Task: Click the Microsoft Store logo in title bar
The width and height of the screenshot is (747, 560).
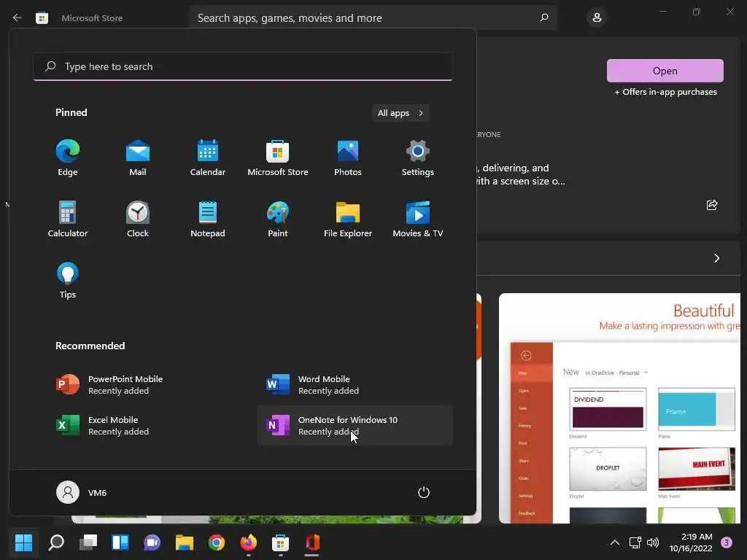Action: pos(42,17)
